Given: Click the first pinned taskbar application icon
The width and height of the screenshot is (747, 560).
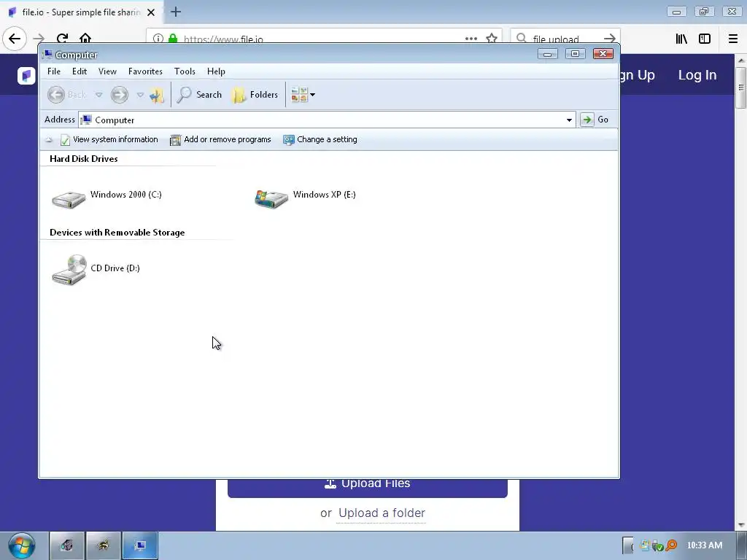Looking at the screenshot, I should coord(67,545).
